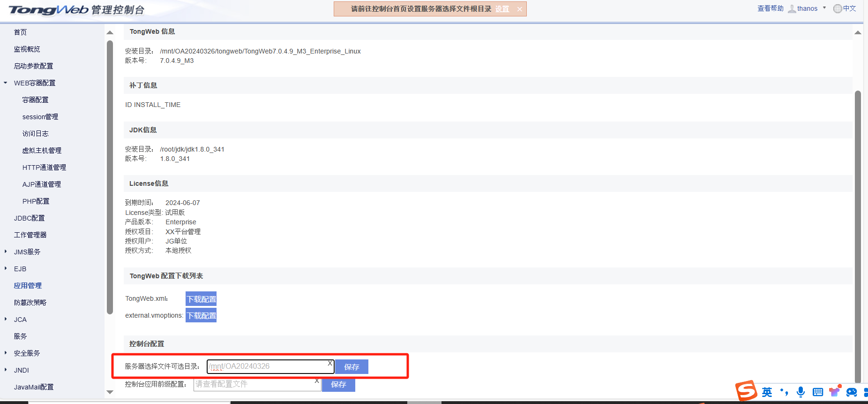
Task: Click the version 7.0.4.9_M3 text
Action: click(177, 61)
